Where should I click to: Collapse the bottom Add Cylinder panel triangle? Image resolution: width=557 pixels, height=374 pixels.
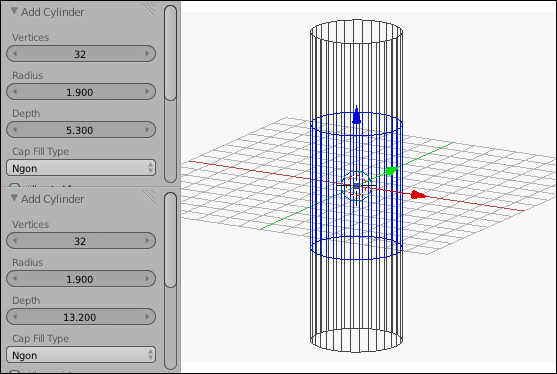14,198
